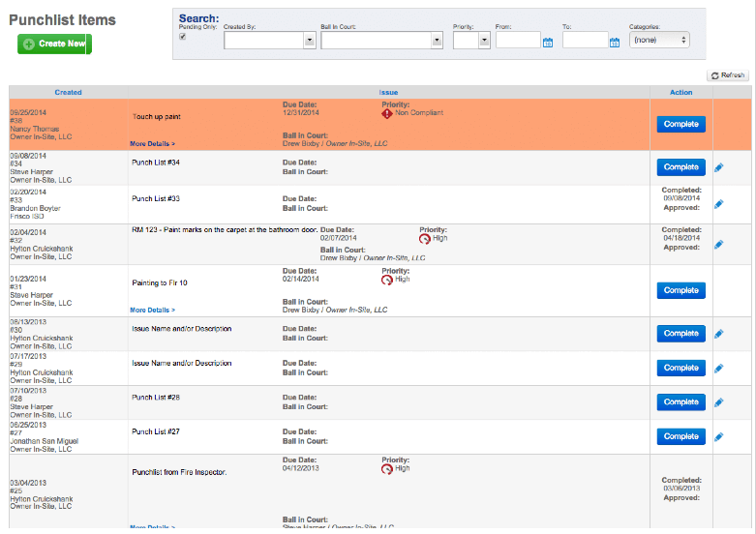
Task: Complete Punch List #28
Action: (680, 401)
